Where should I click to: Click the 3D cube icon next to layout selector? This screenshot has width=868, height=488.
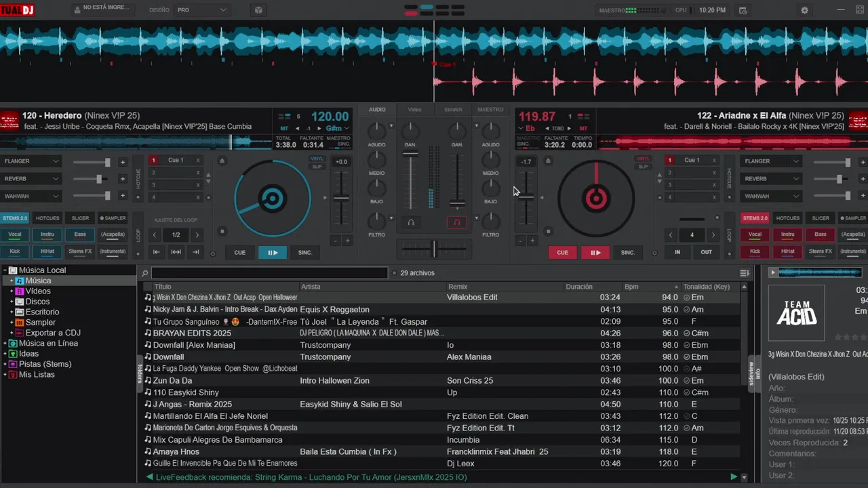[x=258, y=10]
